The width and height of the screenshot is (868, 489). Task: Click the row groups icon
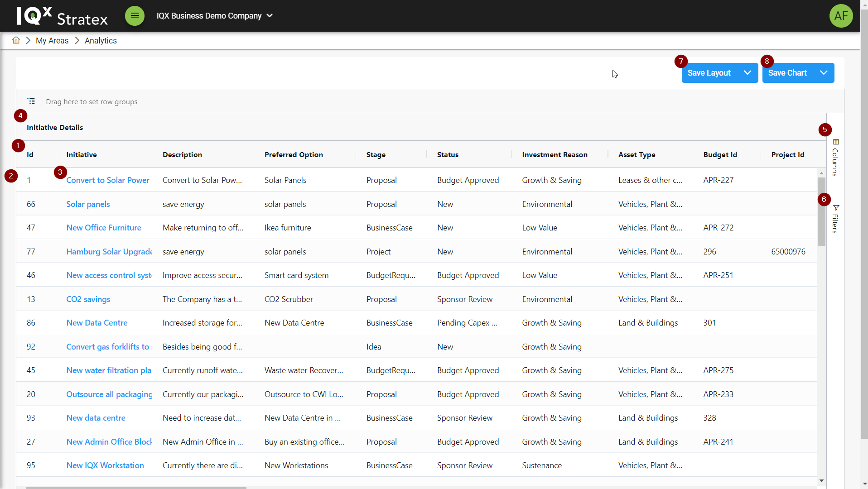(x=31, y=101)
